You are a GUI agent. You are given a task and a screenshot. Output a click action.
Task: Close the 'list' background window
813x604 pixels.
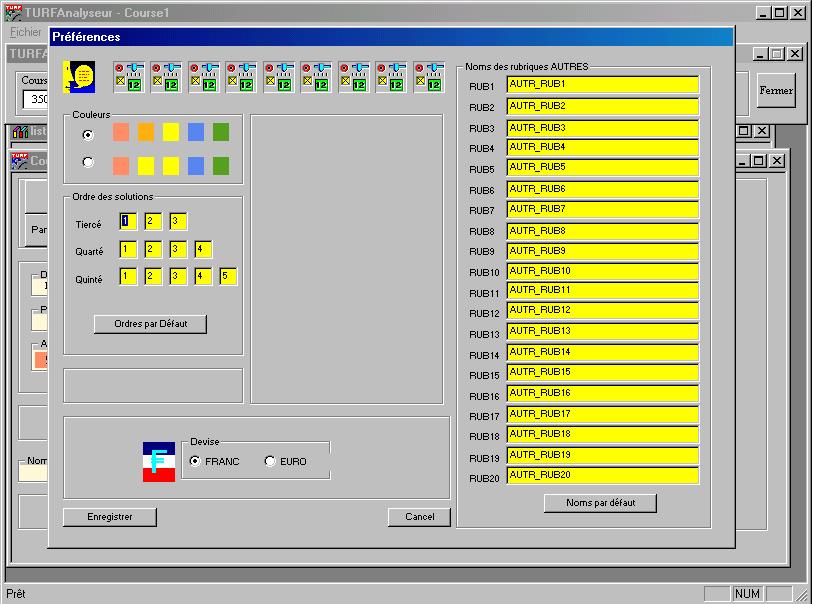(761, 131)
